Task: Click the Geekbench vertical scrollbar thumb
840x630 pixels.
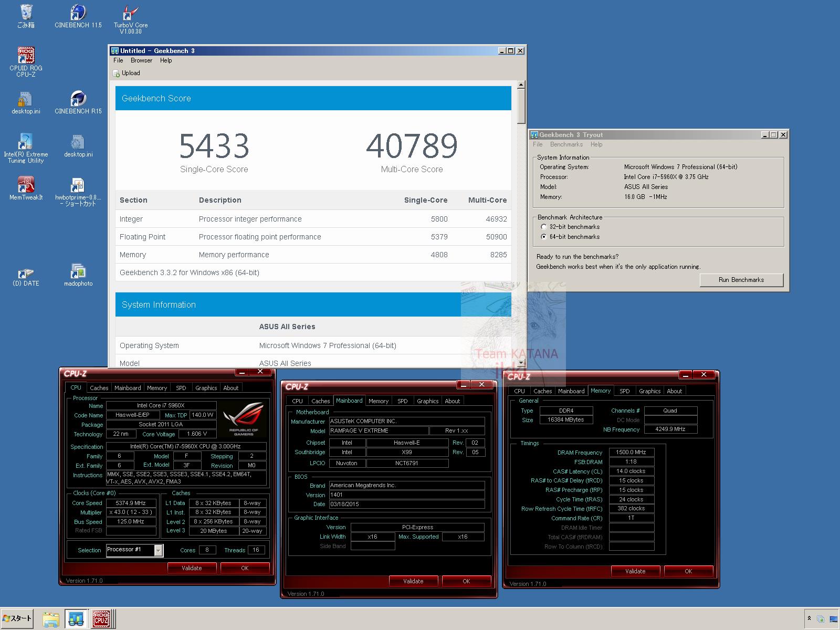Action: (521, 106)
